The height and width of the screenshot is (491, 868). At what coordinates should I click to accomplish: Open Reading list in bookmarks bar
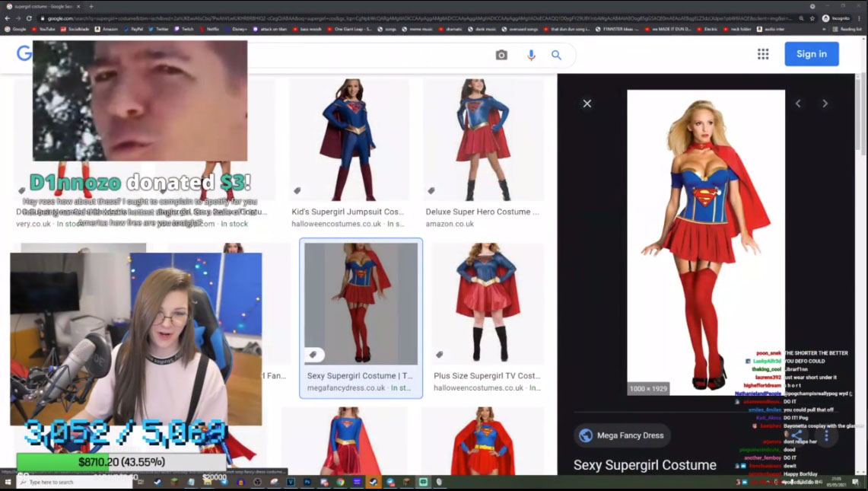tap(847, 29)
